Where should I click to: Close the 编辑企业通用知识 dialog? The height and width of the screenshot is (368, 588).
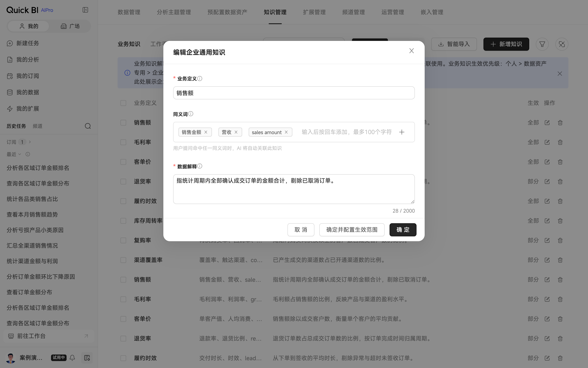(x=411, y=51)
